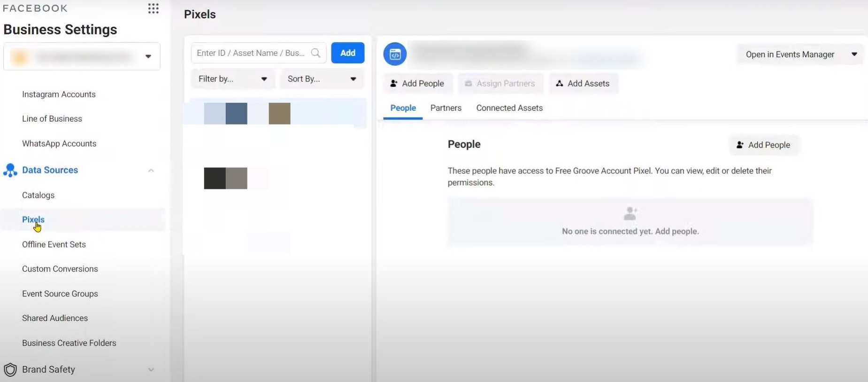Open Line of Business in the sidebar
Image resolution: width=868 pixels, height=382 pixels.
52,119
